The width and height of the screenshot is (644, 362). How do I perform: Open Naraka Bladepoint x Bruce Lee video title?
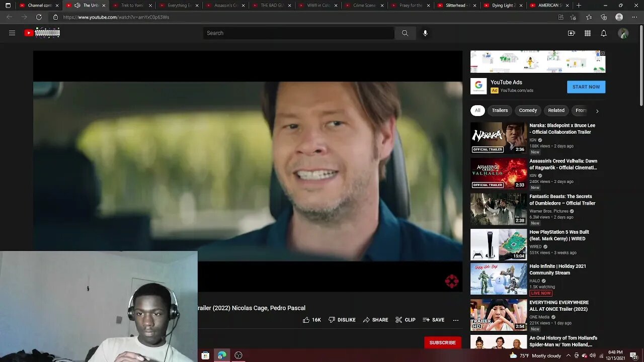tap(562, 129)
